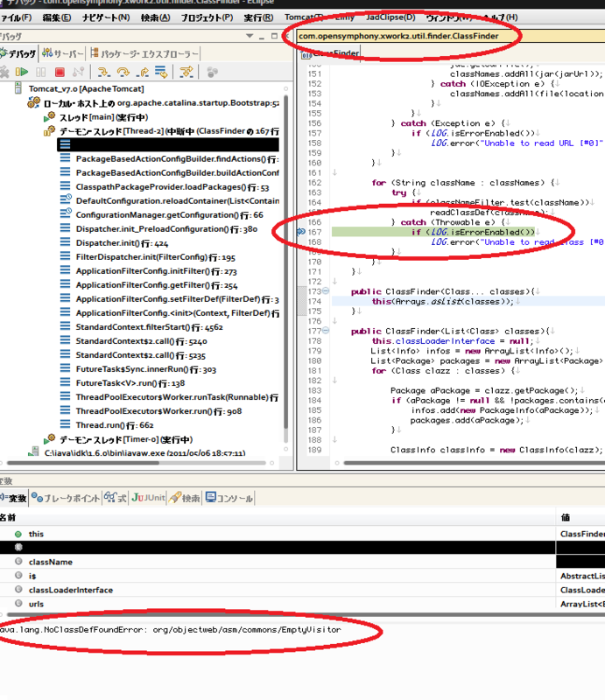Switch to the 変数 tab
The width and height of the screenshot is (605, 700).
14,498
